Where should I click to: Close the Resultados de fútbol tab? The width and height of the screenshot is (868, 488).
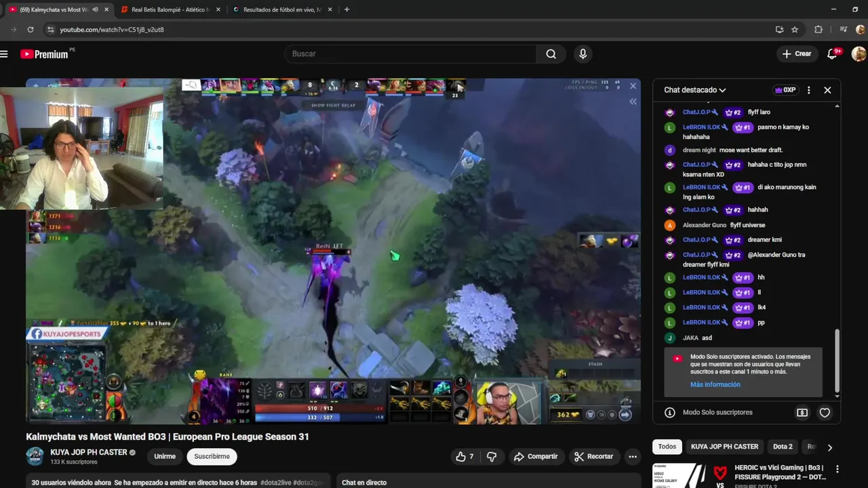[330, 9]
